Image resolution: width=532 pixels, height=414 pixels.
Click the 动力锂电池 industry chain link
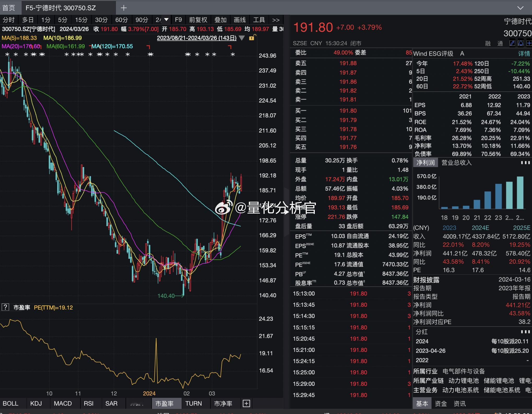(x=463, y=381)
